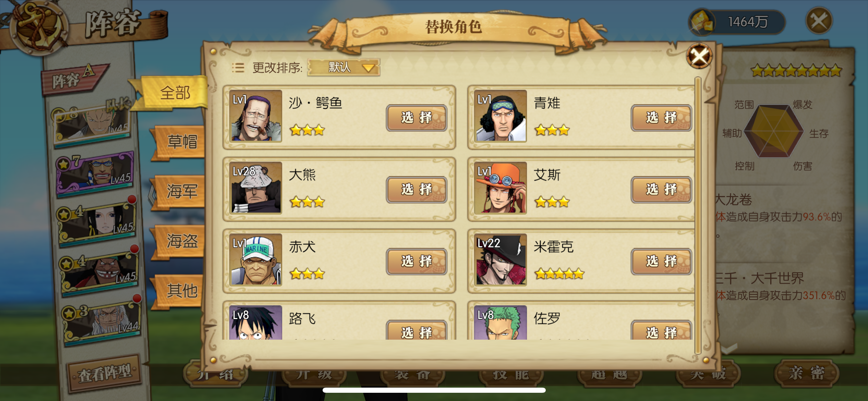Click 选择 button next to 青雉
Viewport: 868px width, 401px height.
(x=661, y=118)
